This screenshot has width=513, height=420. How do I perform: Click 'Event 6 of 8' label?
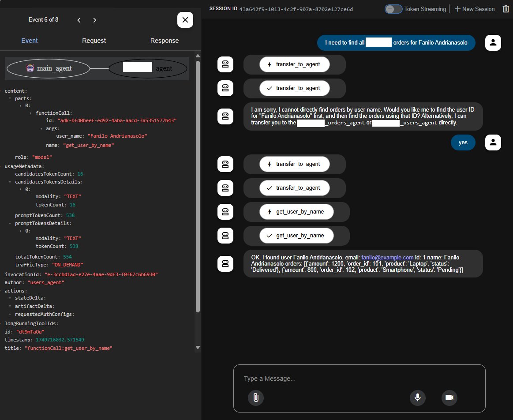point(44,19)
